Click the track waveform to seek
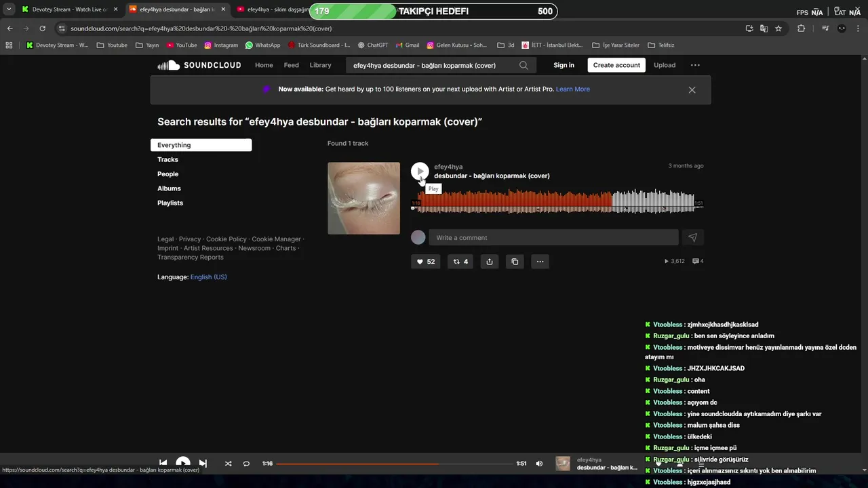868x488 pixels. click(557, 201)
